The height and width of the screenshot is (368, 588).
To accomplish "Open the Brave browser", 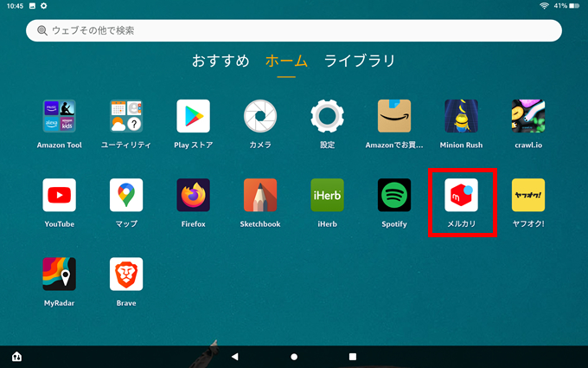I will tap(126, 274).
